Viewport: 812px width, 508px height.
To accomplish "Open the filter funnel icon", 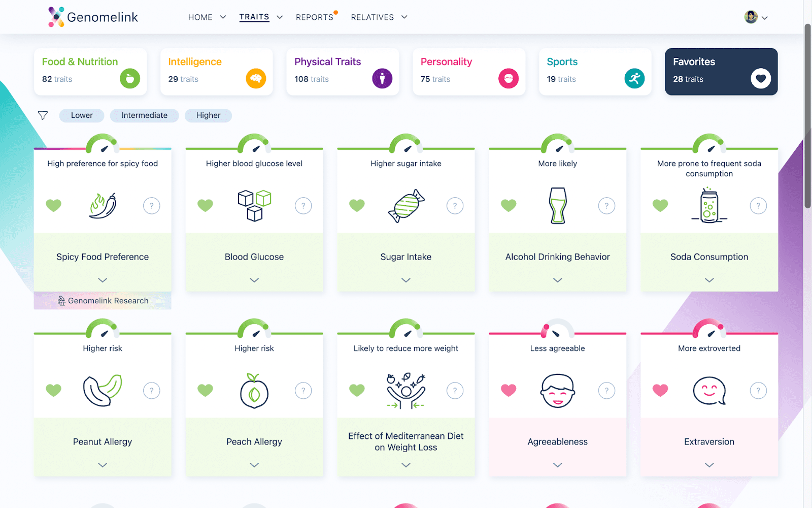I will [x=43, y=115].
